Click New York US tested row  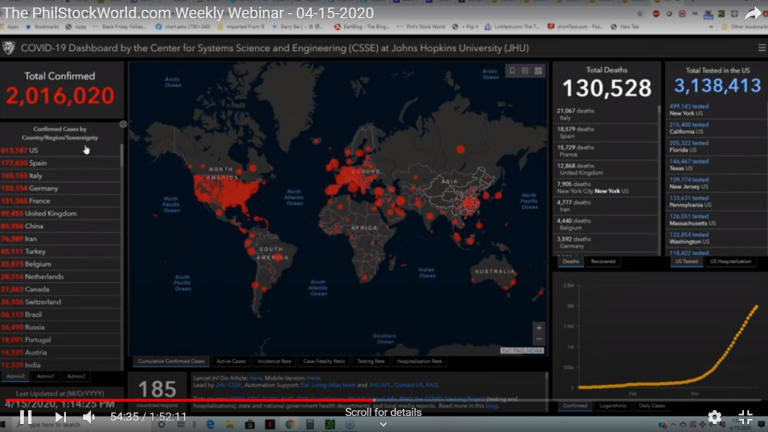click(x=716, y=110)
